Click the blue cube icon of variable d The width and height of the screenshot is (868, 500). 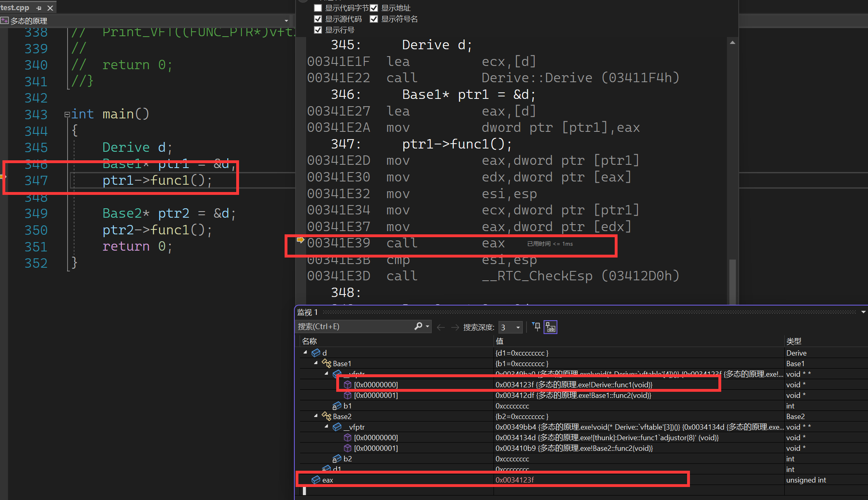tap(316, 353)
